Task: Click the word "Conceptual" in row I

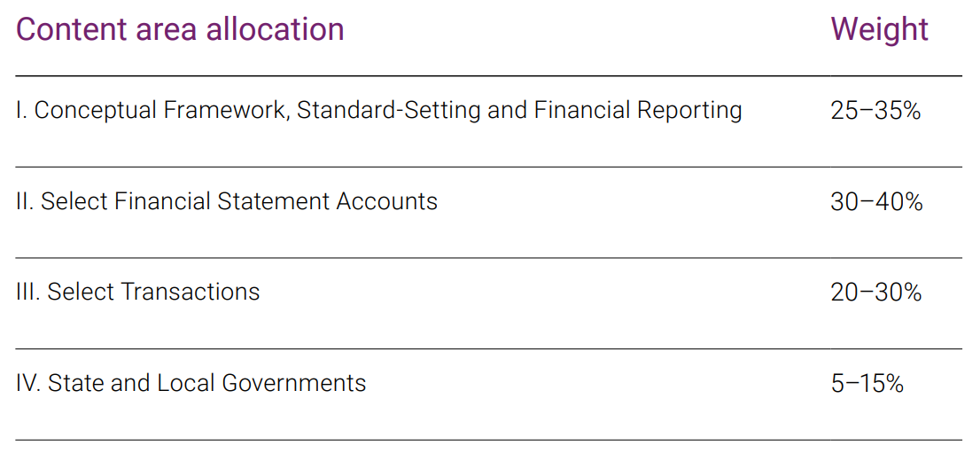Action: (x=97, y=110)
